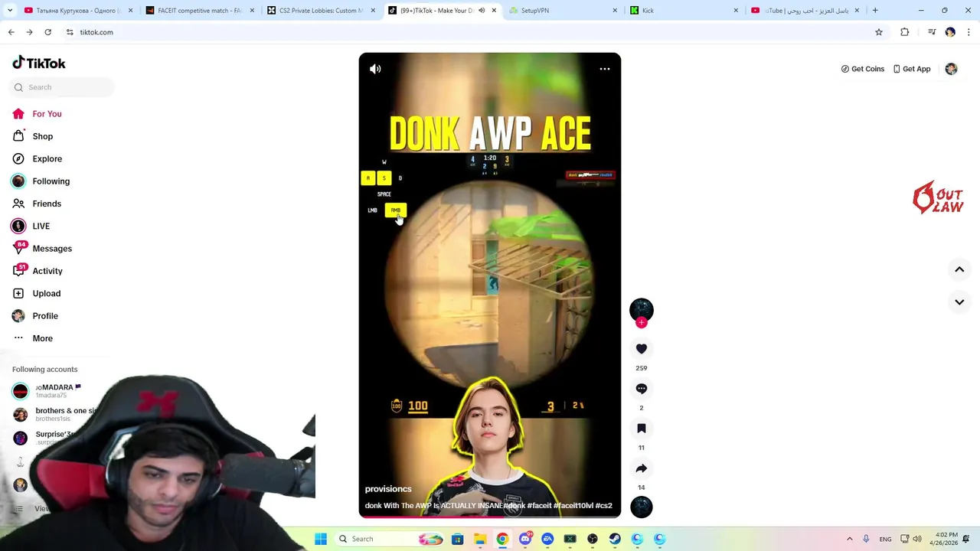Reload the TikTok page

(x=47, y=32)
